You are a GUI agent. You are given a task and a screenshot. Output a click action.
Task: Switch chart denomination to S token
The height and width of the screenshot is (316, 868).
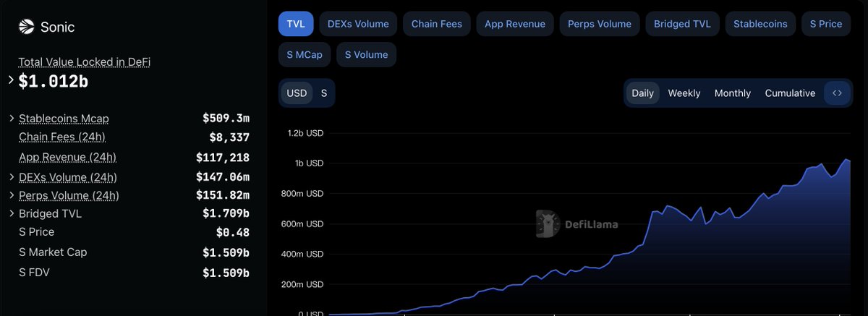[x=324, y=93]
